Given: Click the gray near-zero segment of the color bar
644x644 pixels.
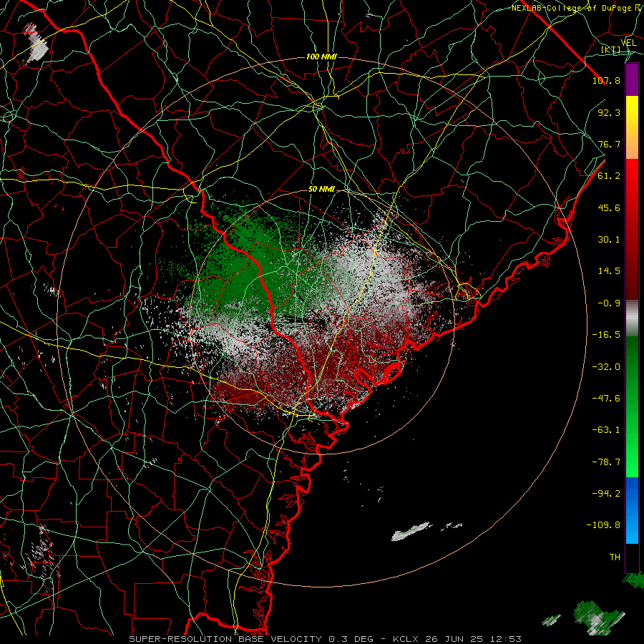Looking at the screenshot, I should (x=632, y=318).
